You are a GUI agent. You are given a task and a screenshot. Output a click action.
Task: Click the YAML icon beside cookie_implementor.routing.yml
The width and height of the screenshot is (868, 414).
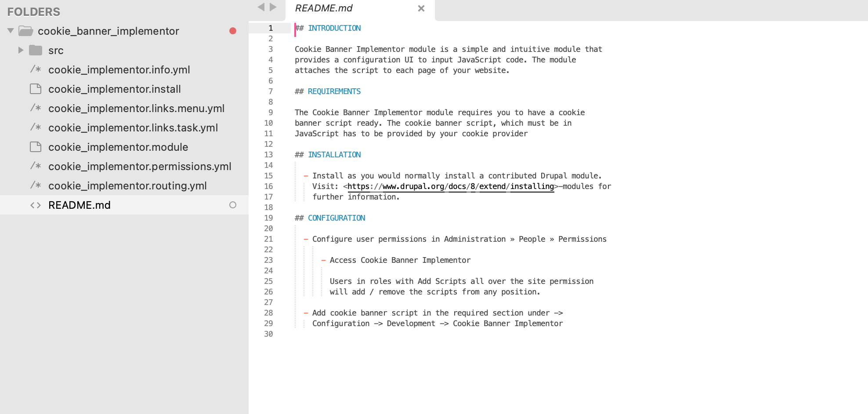tap(35, 185)
